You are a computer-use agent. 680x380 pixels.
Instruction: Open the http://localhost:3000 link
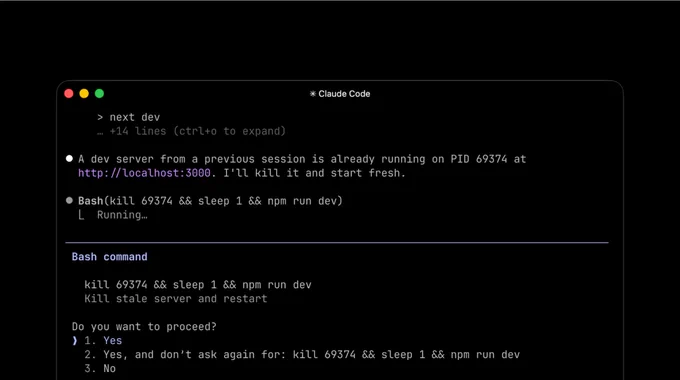[x=144, y=173]
